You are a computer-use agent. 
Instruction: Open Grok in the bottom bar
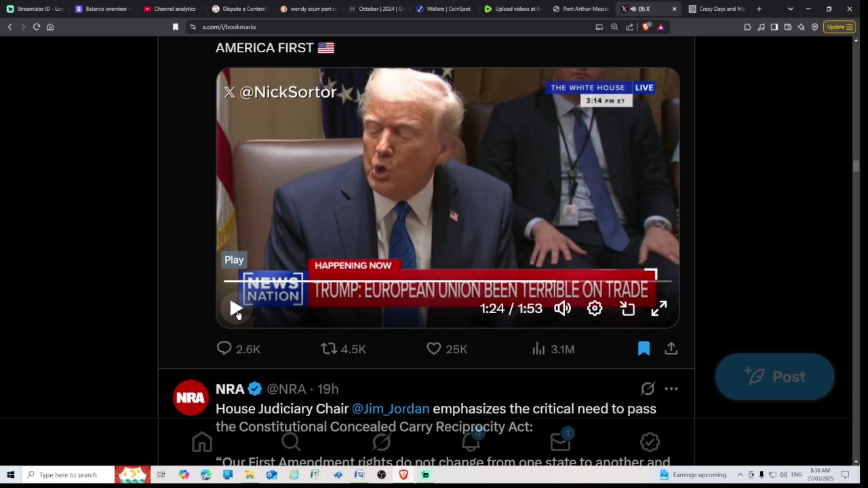tap(381, 442)
